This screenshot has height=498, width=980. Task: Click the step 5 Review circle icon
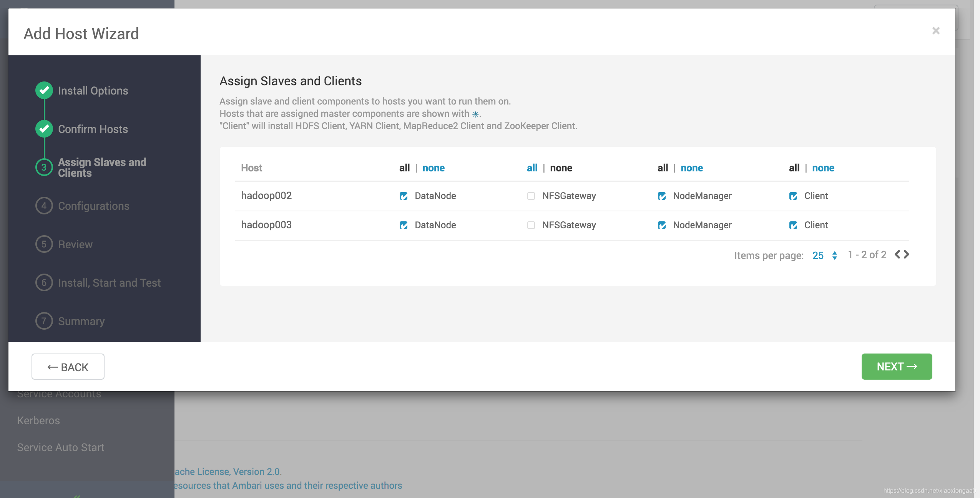[x=44, y=244]
